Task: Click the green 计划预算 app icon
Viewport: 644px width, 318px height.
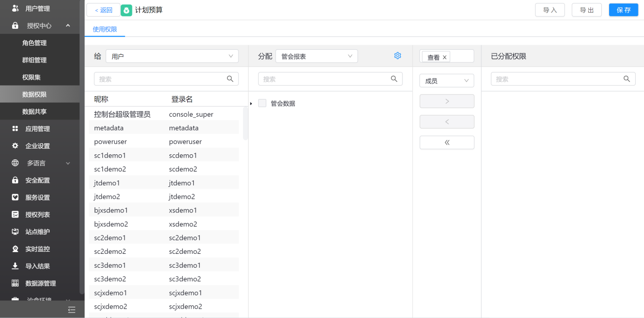Action: tap(126, 10)
